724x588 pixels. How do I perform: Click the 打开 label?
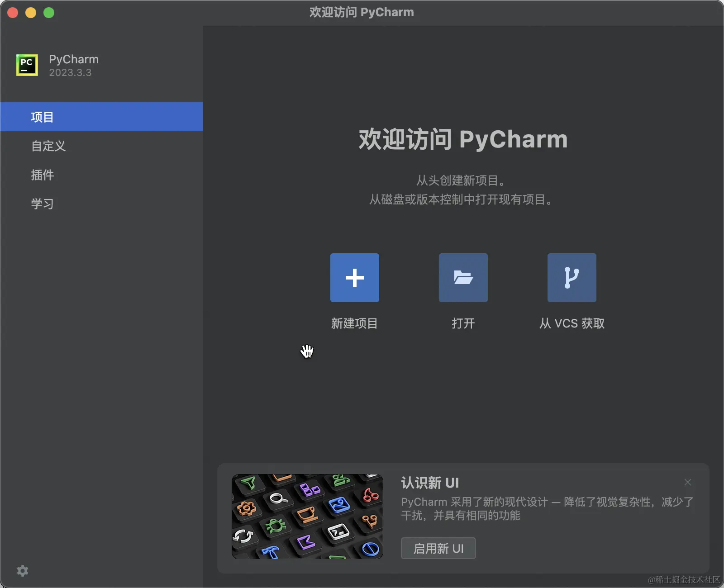coord(463,323)
